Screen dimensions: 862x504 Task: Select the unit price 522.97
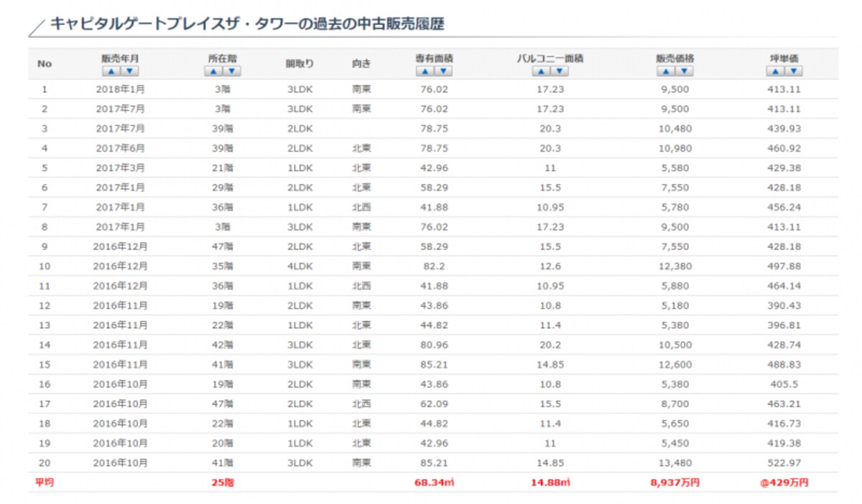tap(784, 462)
